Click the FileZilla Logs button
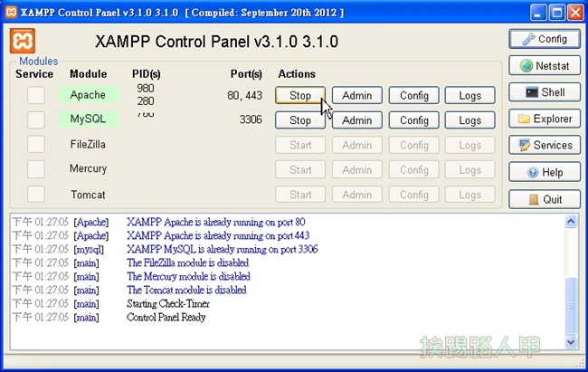The height and width of the screenshot is (372, 588). click(x=469, y=145)
